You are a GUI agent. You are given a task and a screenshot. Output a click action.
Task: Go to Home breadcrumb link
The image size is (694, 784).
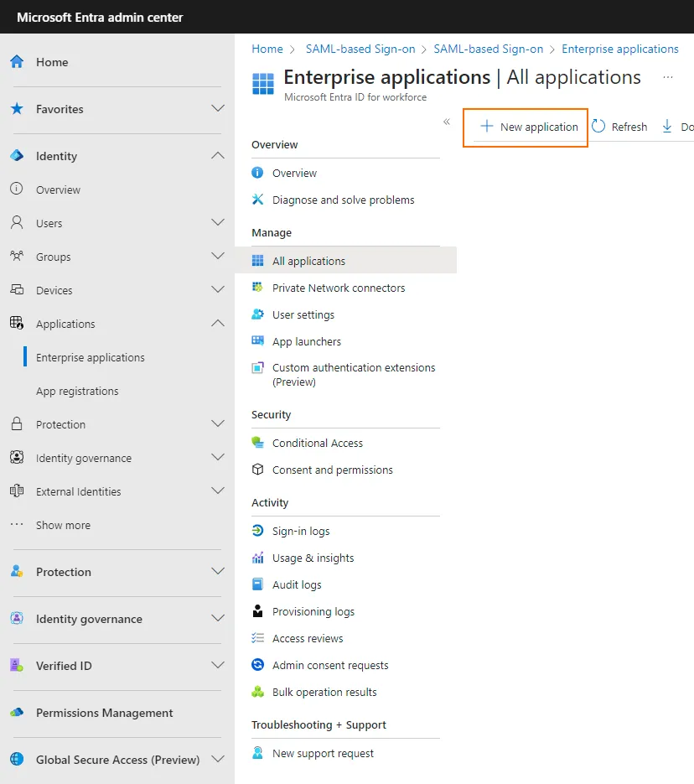(267, 49)
